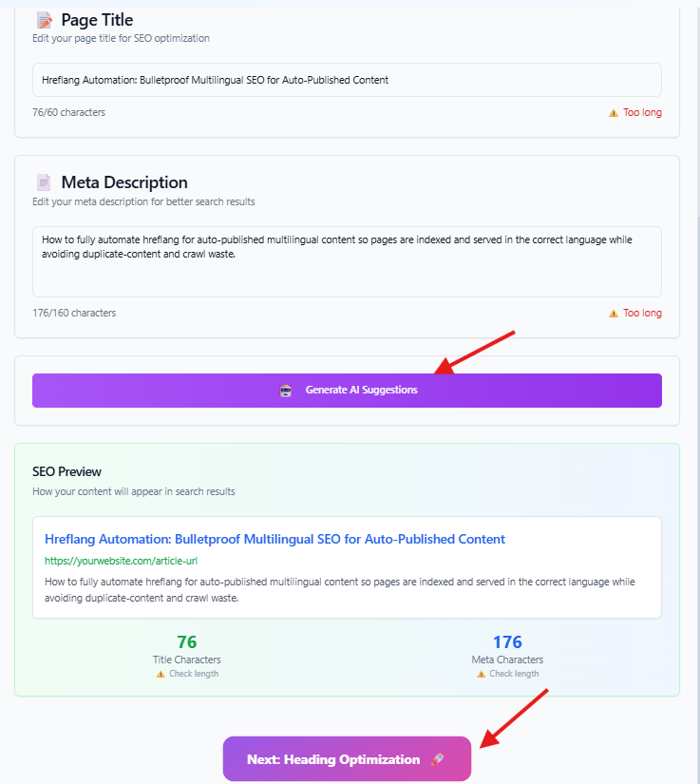The width and height of the screenshot is (700, 784).
Task: Click the preview snippet description text
Action: [x=340, y=590]
